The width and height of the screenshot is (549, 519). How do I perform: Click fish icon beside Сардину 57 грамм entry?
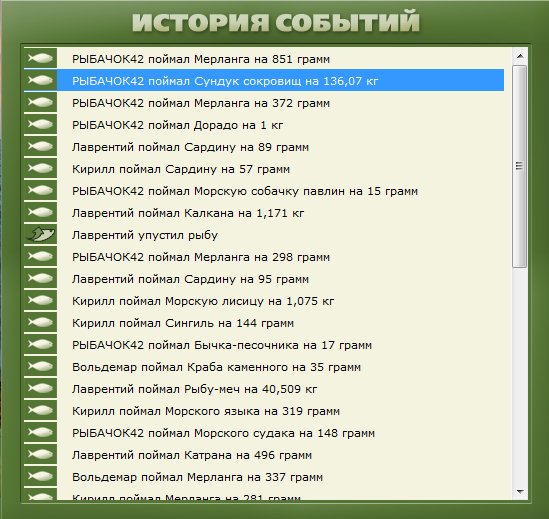pos(40,168)
